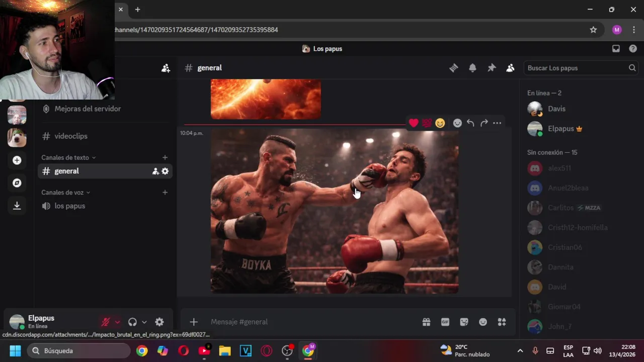Toggle the member list icon
This screenshot has height=362, width=644.
pos(510,68)
